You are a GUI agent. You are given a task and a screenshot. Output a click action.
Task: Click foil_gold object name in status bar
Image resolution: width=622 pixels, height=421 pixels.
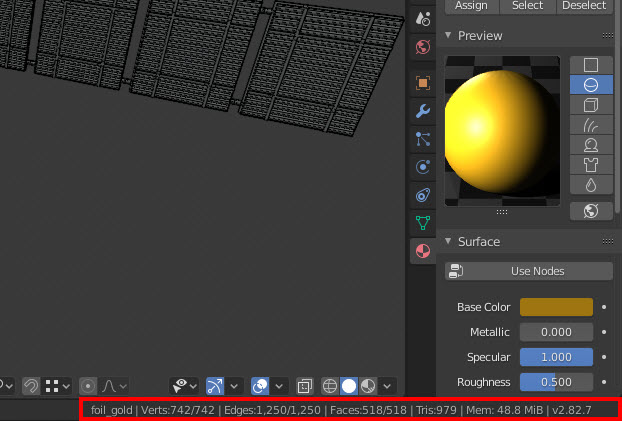tap(111, 410)
